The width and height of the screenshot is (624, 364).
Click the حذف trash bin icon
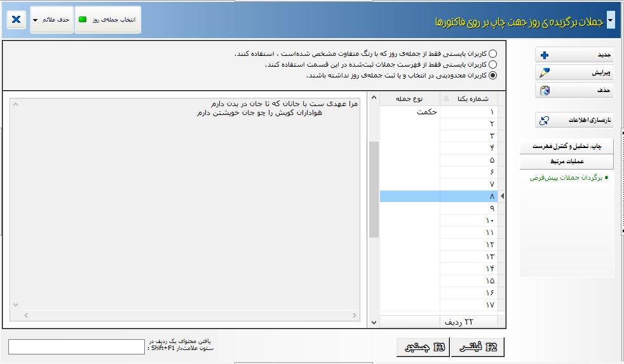544,91
